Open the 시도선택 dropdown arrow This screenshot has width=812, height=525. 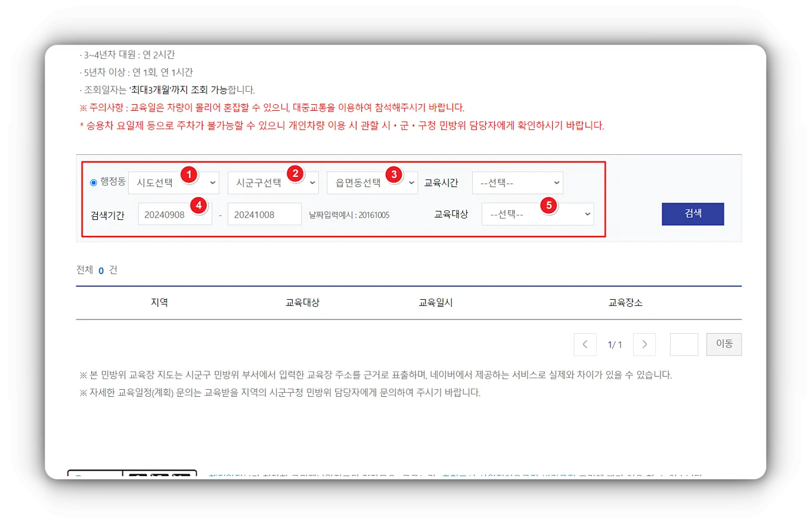click(212, 182)
